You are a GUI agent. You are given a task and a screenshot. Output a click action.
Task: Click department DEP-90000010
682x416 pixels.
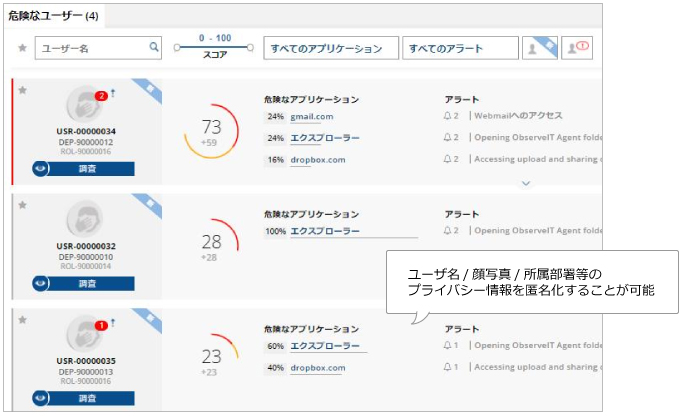[x=86, y=257]
